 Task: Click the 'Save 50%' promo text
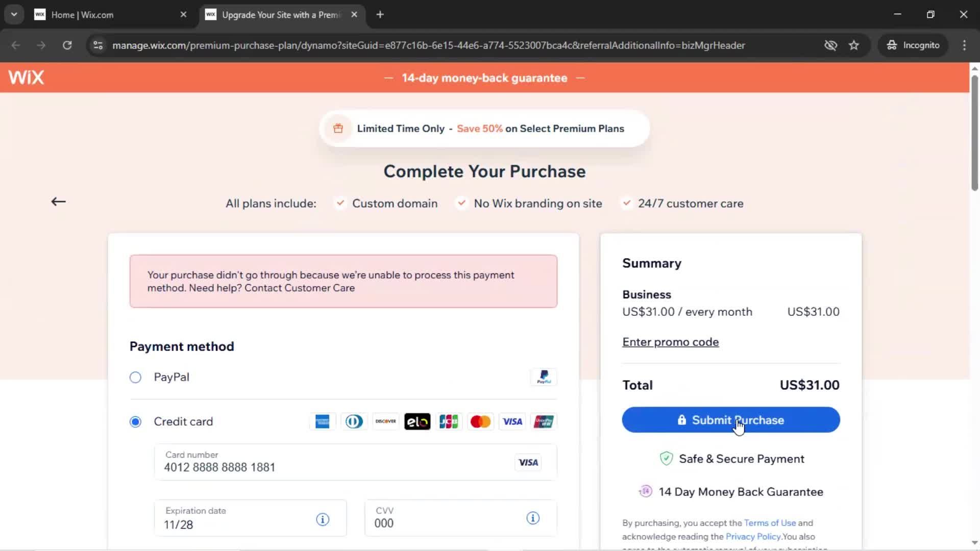point(479,129)
